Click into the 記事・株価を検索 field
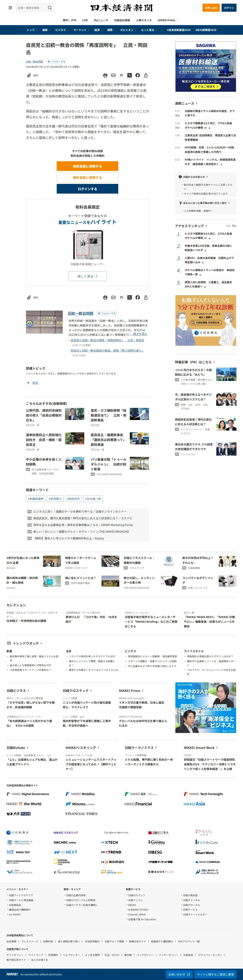The height and width of the screenshot is (980, 243). 31,8
